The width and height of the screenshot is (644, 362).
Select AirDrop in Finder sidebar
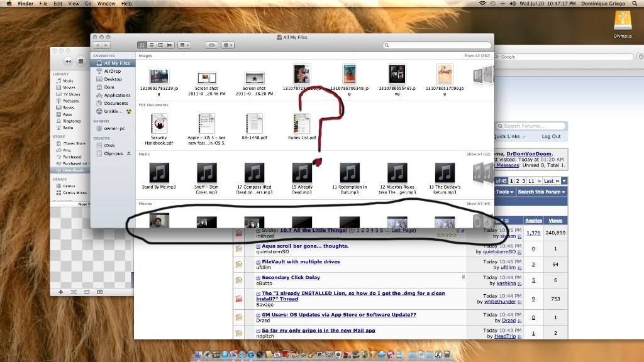(113, 71)
